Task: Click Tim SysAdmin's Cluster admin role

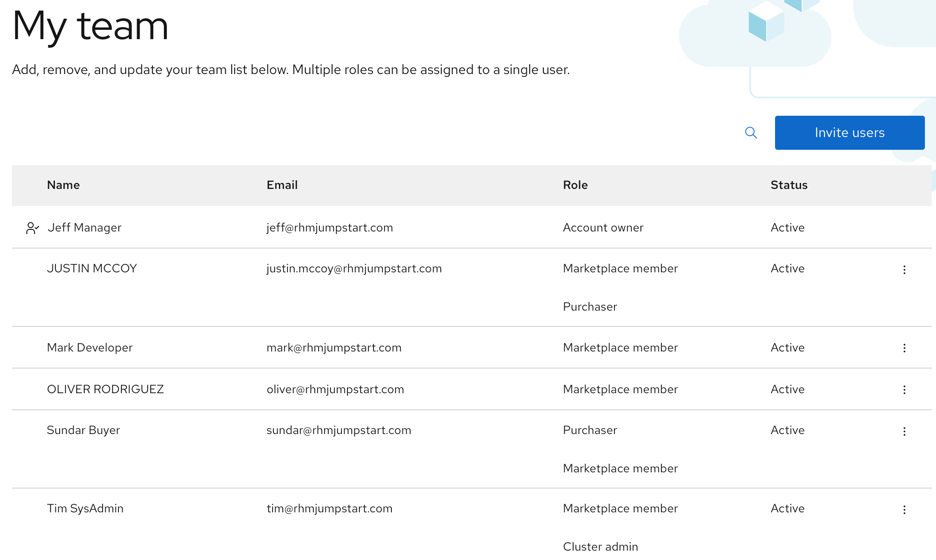Action: pos(600,547)
